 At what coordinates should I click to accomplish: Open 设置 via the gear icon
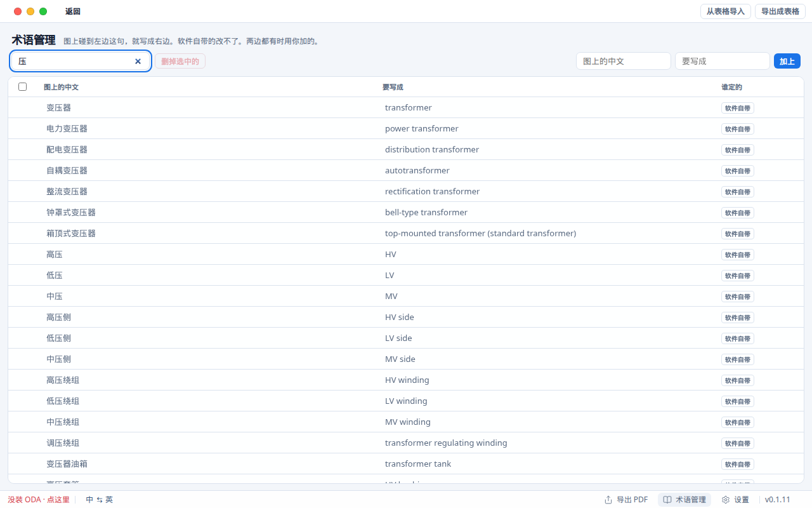726,500
